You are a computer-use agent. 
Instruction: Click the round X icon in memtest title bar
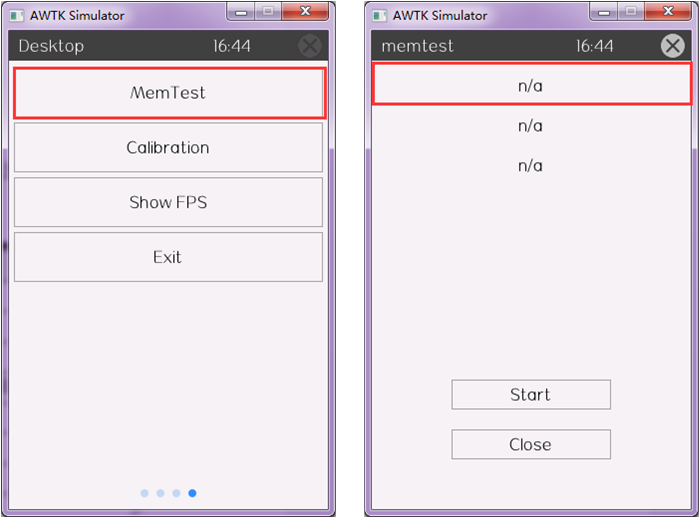click(x=673, y=46)
